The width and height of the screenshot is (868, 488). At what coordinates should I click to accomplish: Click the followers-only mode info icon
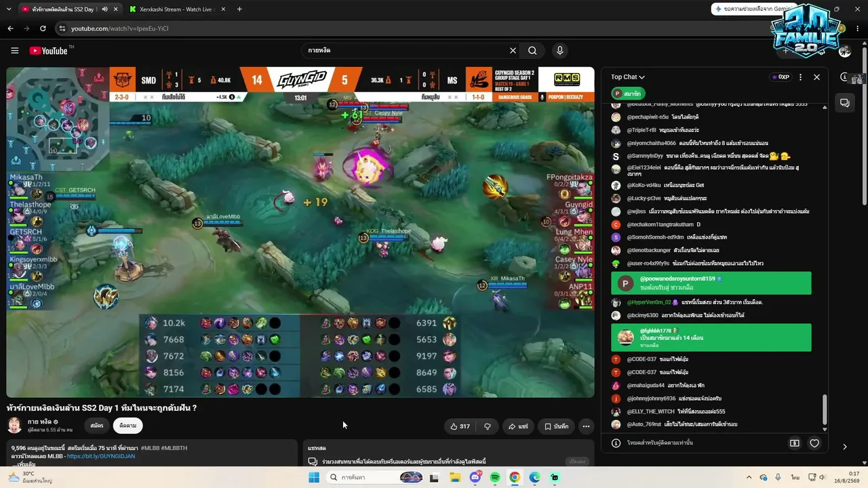coord(616,443)
